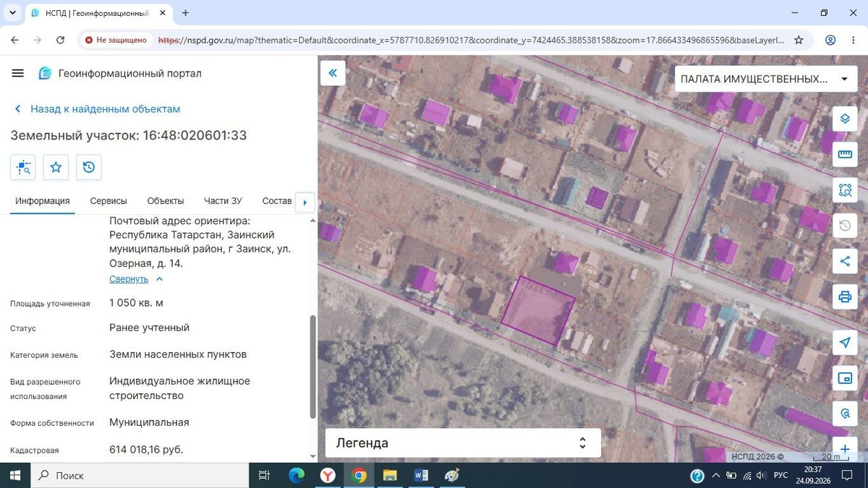The width and height of the screenshot is (868, 488).
Task: Switch to the Сервисы tab
Action: pyautogui.click(x=109, y=201)
